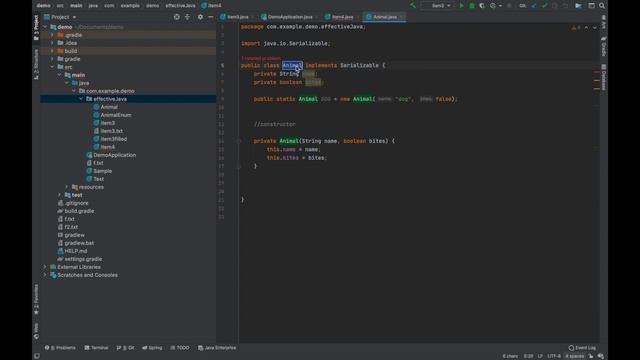This screenshot has height=360, width=640.
Task: Open the Git history clock icon
Action: click(555, 6)
